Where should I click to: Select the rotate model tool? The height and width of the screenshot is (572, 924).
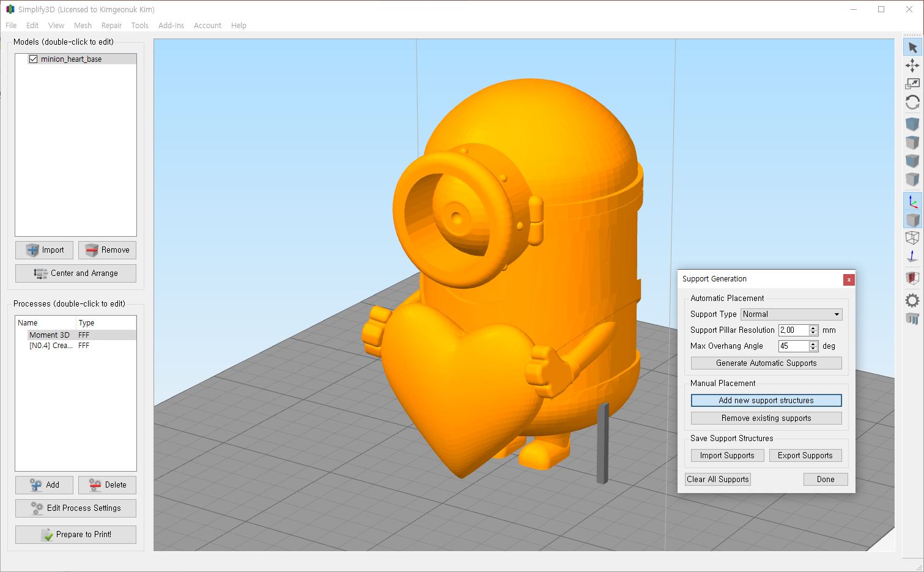click(x=912, y=102)
